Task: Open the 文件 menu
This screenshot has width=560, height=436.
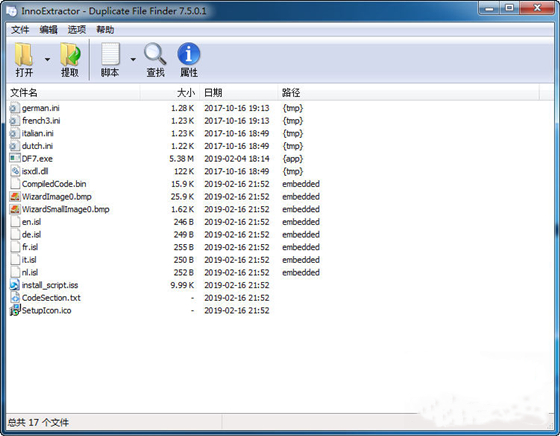Action: coord(20,30)
